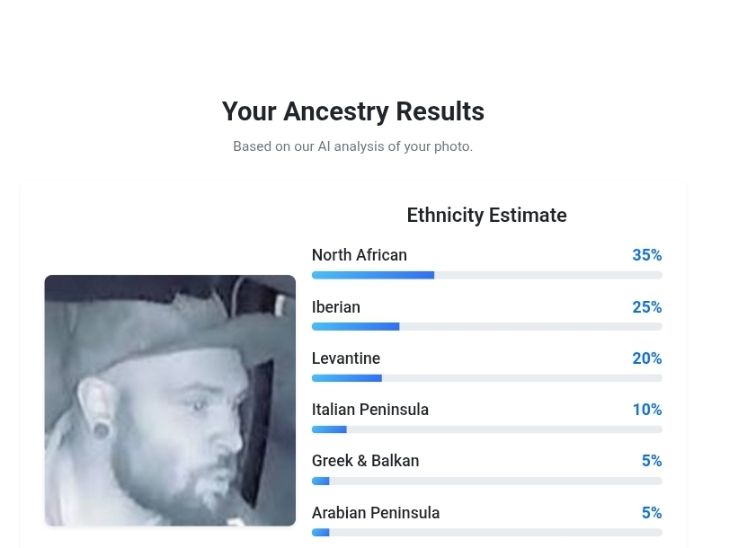The width and height of the screenshot is (756, 548).
Task: Select the Iberian label
Action: pyautogui.click(x=336, y=307)
